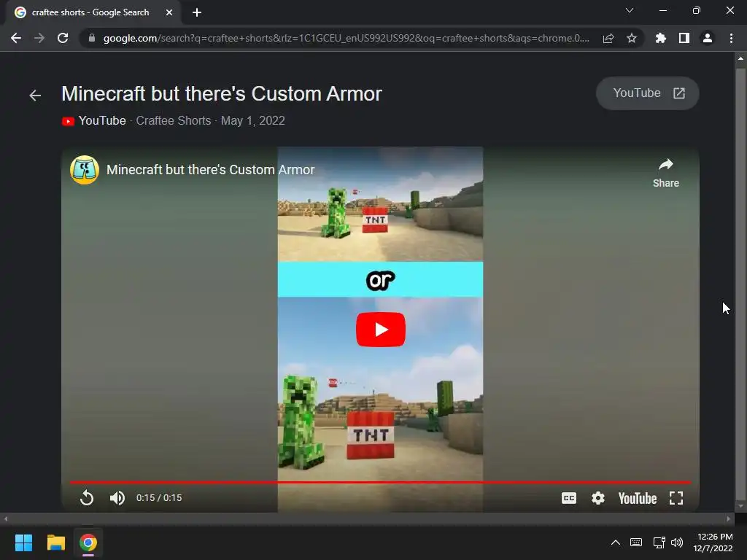The height and width of the screenshot is (560, 747).
Task: Share the video using Share arrow
Action: [x=665, y=173]
